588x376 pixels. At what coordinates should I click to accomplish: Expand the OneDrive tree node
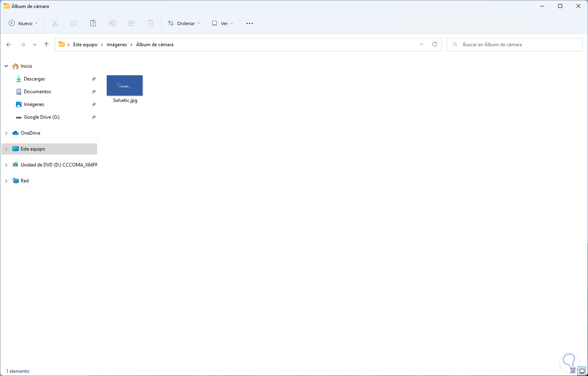(x=6, y=133)
